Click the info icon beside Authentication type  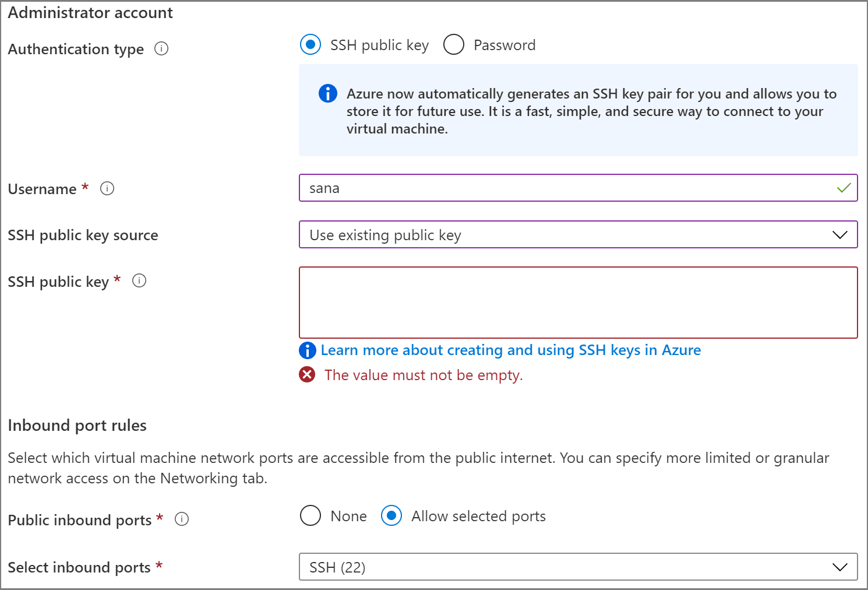coord(161,49)
